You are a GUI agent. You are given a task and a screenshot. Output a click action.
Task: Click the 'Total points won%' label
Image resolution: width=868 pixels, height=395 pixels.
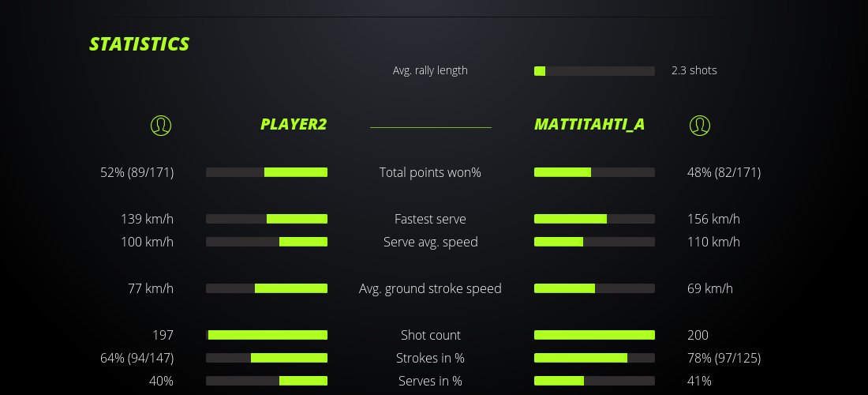(430, 172)
